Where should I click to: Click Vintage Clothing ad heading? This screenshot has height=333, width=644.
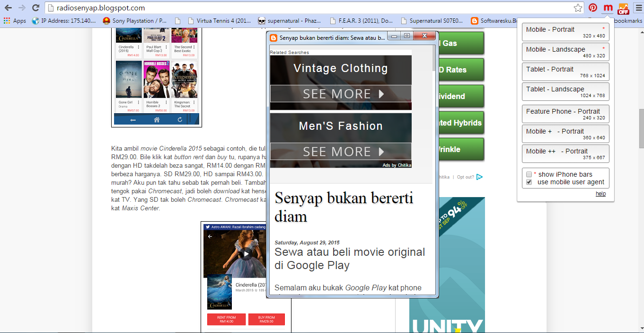[x=341, y=68]
